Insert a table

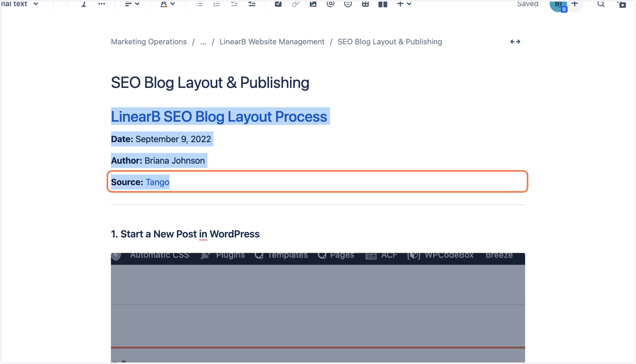(365, 4)
